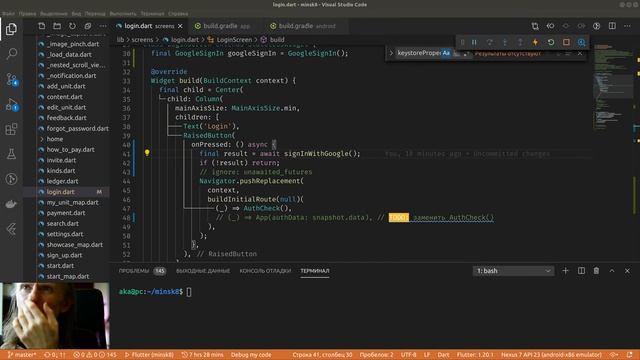Click Flutter (minsk8) debug status item
The image size is (640, 360).
coord(149,355)
